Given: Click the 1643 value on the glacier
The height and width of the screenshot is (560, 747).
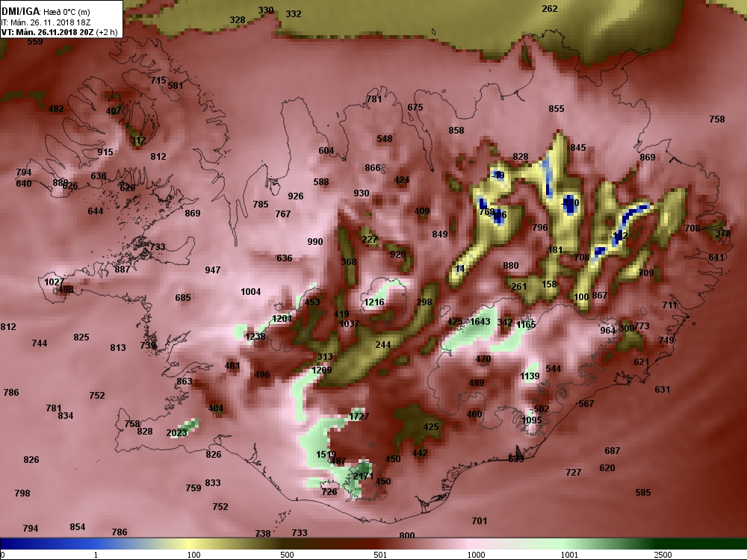Looking at the screenshot, I should (480, 321).
